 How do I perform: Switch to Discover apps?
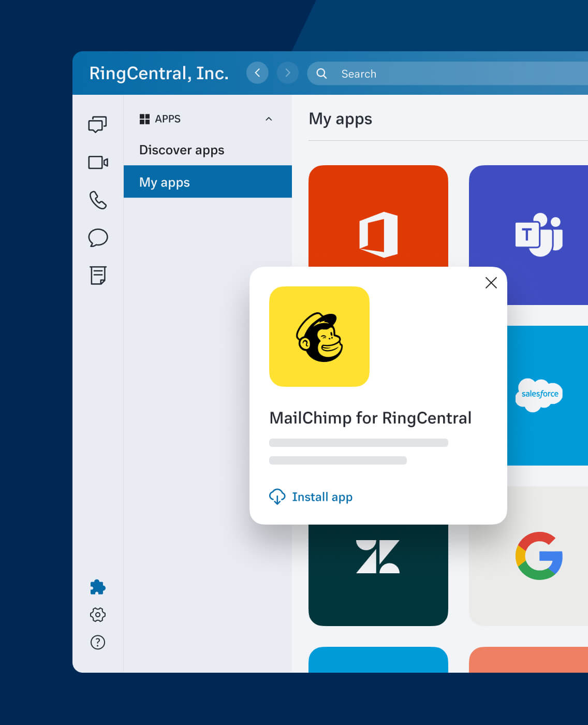click(181, 150)
